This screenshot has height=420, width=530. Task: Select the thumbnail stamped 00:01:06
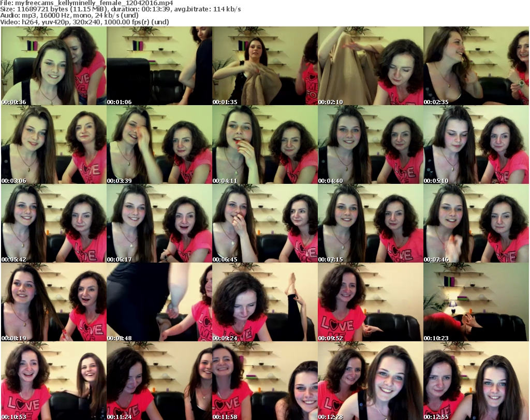pos(159,66)
